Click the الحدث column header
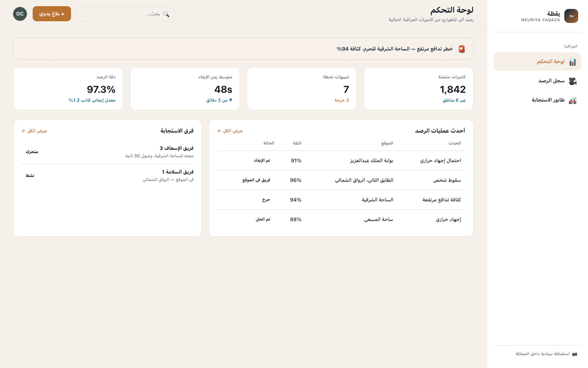This screenshot has width=588, height=368. (455, 143)
